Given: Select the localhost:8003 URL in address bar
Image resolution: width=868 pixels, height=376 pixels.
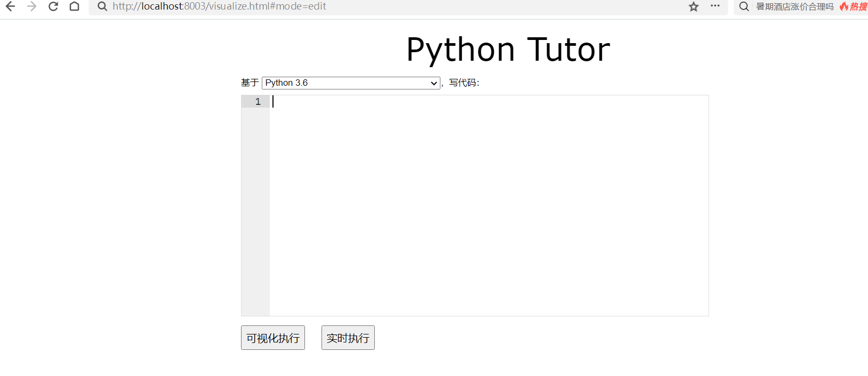Looking at the screenshot, I should coord(219,6).
